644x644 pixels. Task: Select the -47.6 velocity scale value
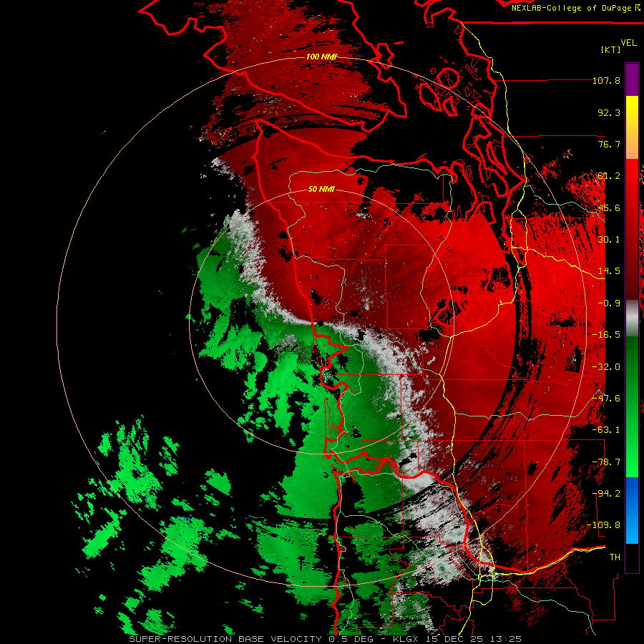(606, 399)
